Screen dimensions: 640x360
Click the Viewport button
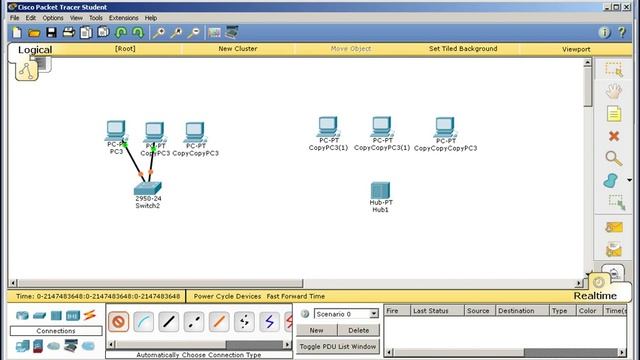(576, 49)
